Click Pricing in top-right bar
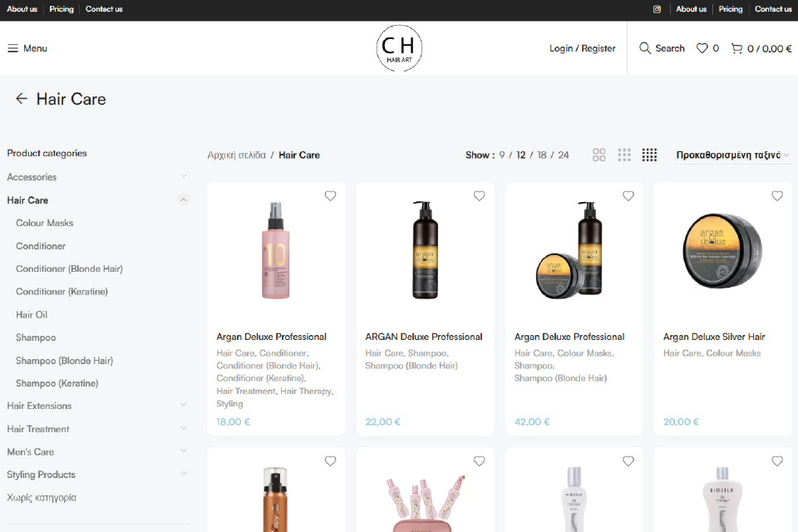This screenshot has width=798, height=532. 731,9
